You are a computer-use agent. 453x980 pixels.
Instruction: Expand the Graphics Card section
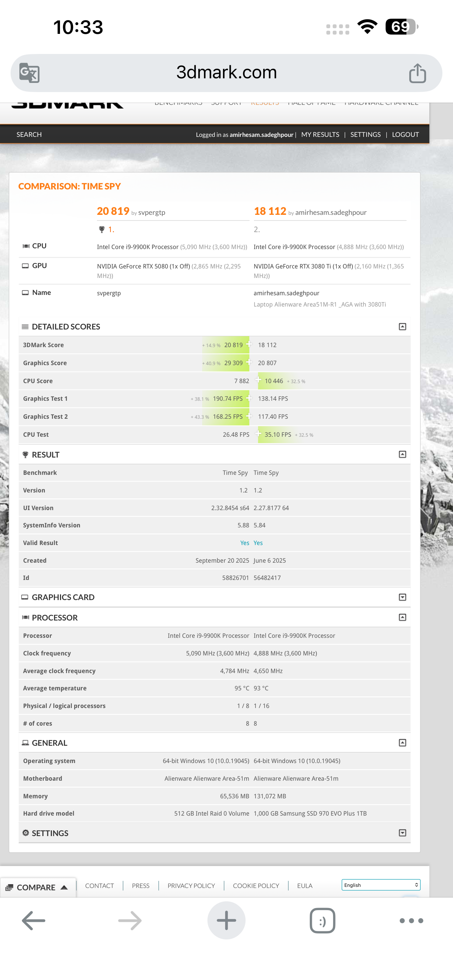[x=402, y=597]
